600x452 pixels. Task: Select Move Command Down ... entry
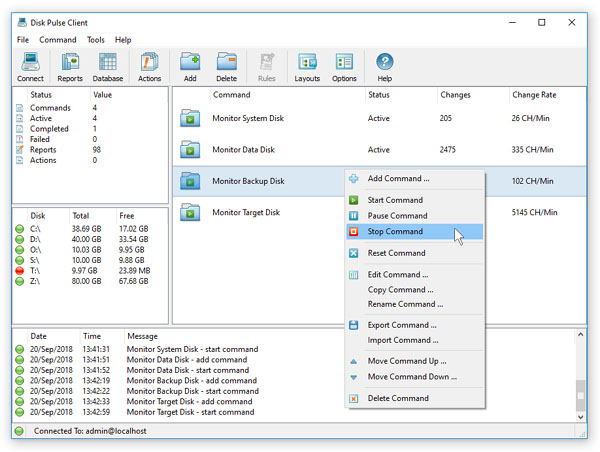click(412, 377)
